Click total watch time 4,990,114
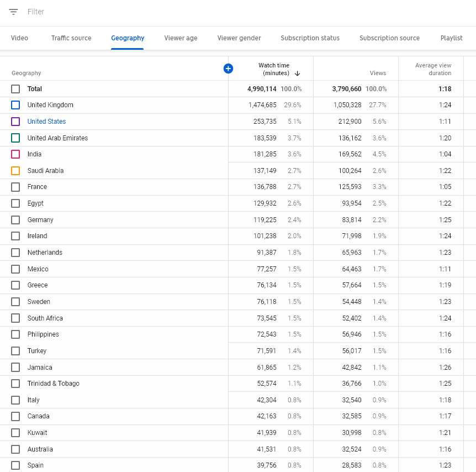Screen dimensions: 476x472 click(x=262, y=89)
